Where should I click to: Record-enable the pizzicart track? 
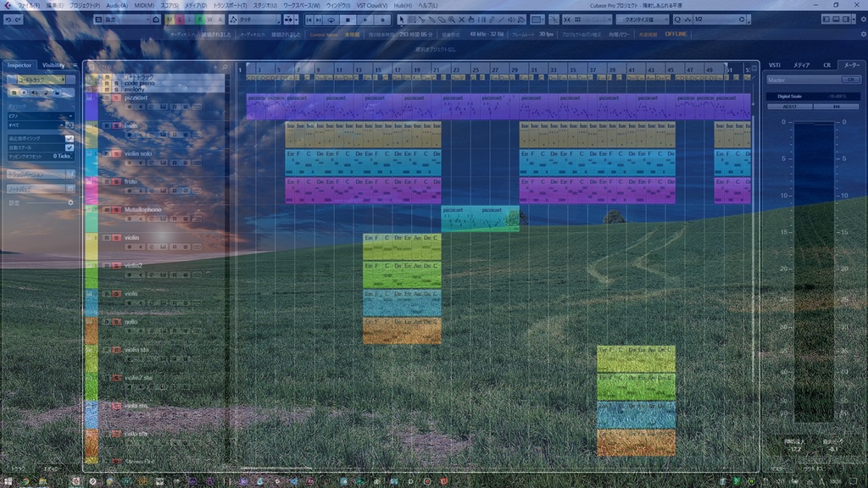tap(129, 107)
